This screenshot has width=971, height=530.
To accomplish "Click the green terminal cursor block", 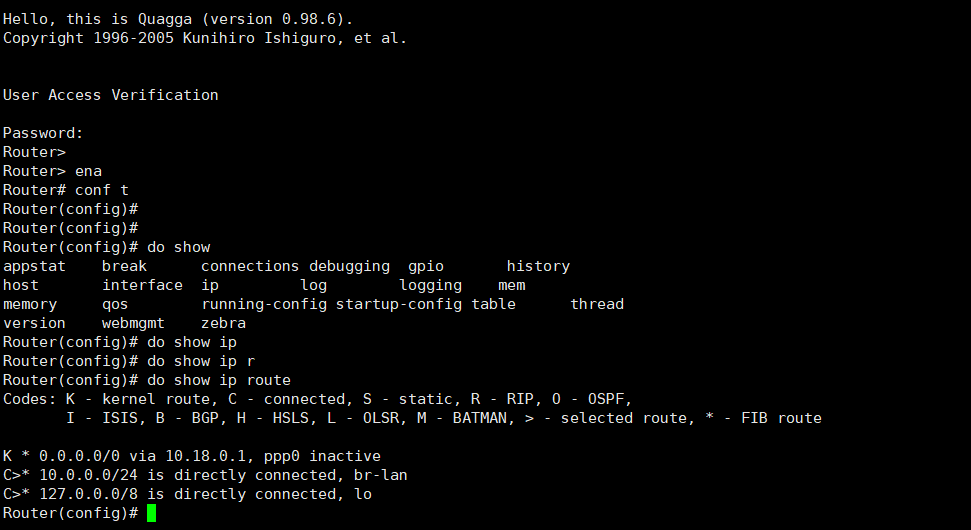I will 152,513.
